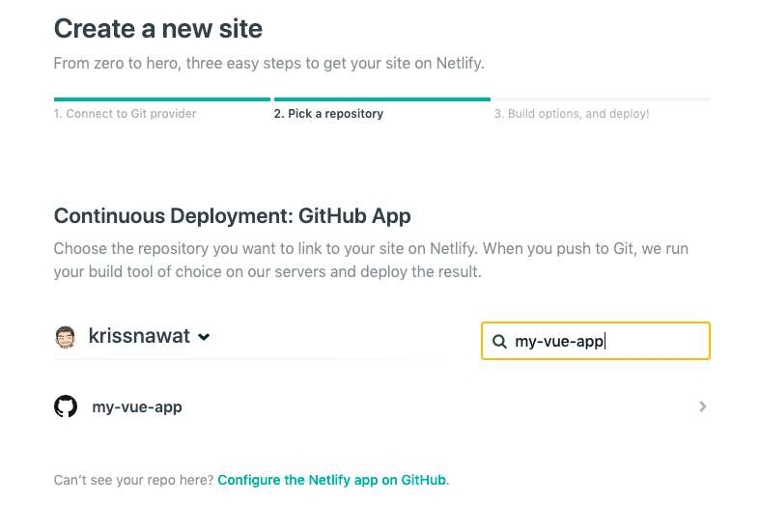This screenshot has height=532, width=760.
Task: Click the From zero to hero subtitle
Action: 269,64
